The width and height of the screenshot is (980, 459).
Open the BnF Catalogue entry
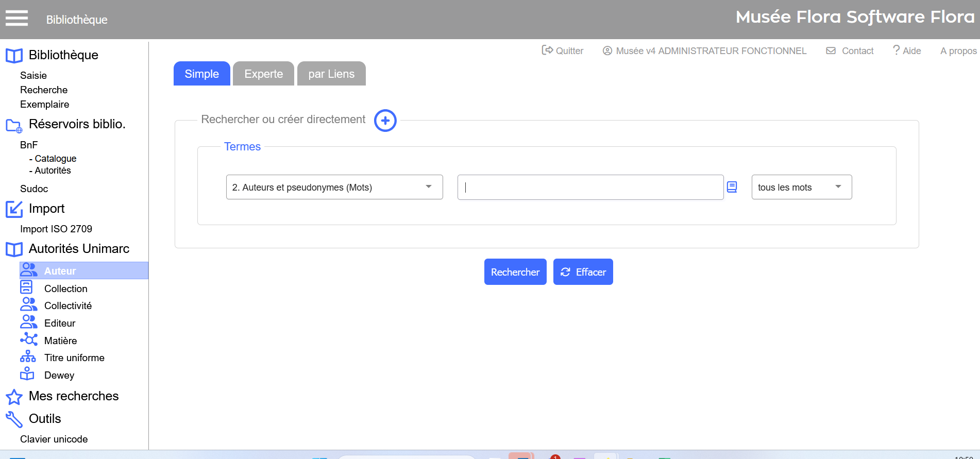[56, 159]
